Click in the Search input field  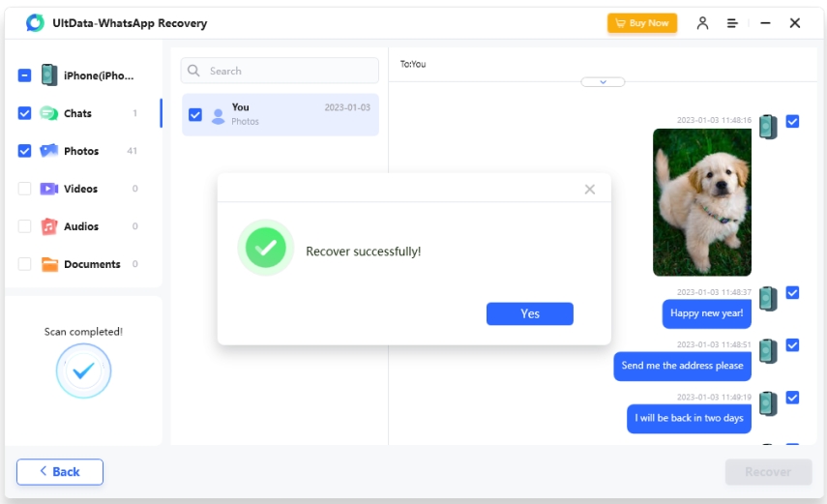pyautogui.click(x=280, y=71)
